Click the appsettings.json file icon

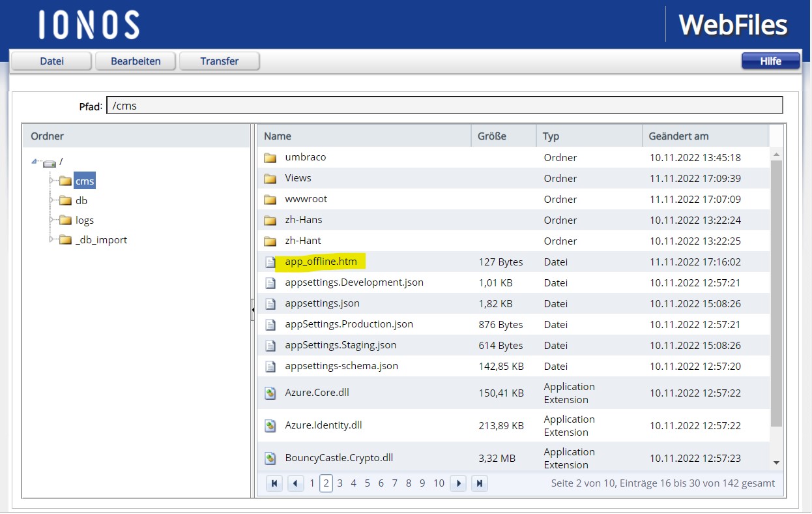270,303
